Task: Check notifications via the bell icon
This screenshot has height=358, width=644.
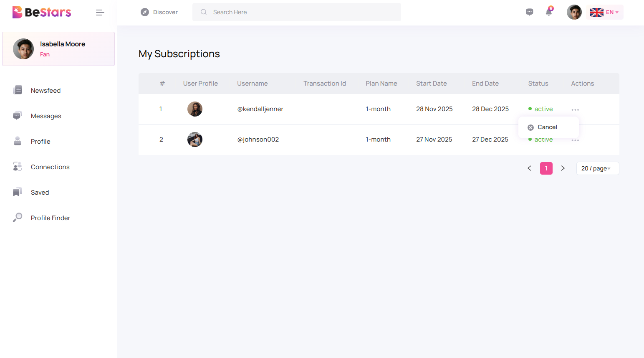Action: (x=548, y=12)
